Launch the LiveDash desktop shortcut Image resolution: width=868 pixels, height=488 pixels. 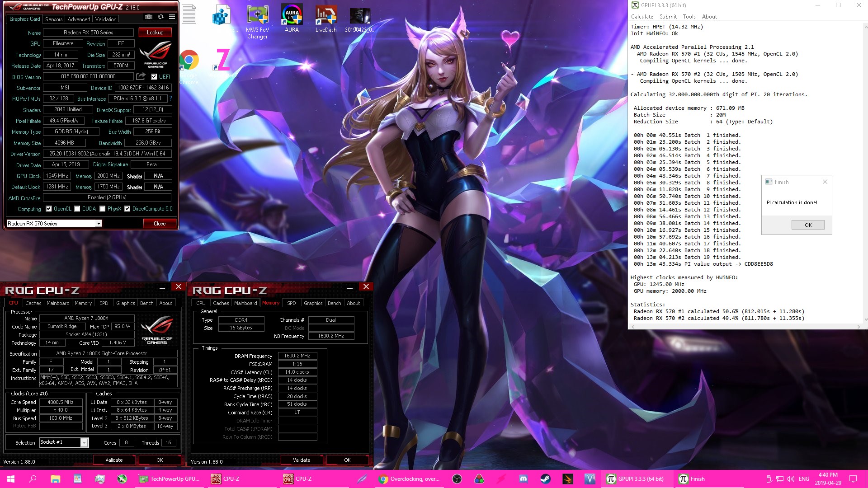[x=326, y=18]
